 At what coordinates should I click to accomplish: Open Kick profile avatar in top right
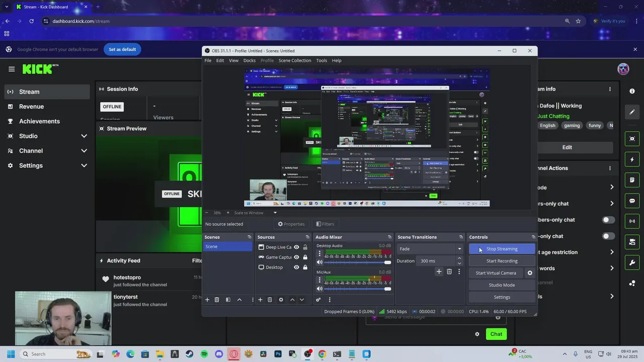pos(623,69)
